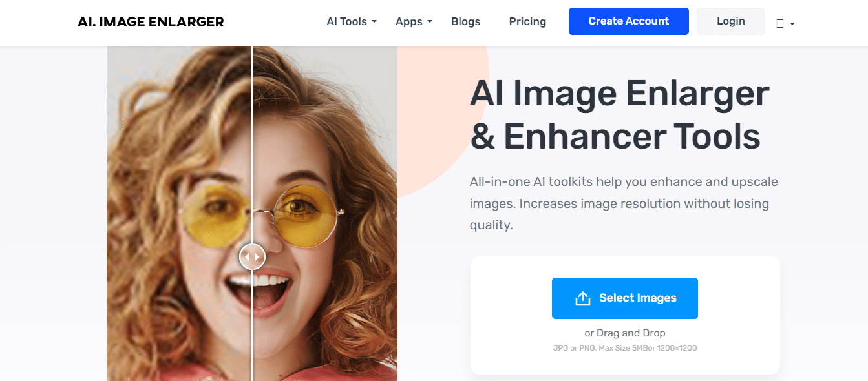Open the language dropdown arrow
The width and height of the screenshot is (868, 381).
pos(792,24)
